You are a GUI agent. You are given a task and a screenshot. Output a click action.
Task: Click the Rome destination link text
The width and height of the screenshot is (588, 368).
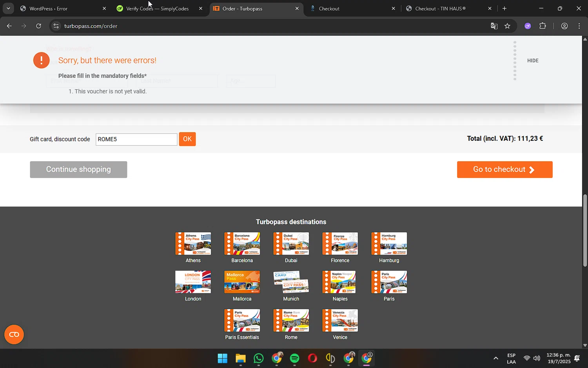(291, 337)
